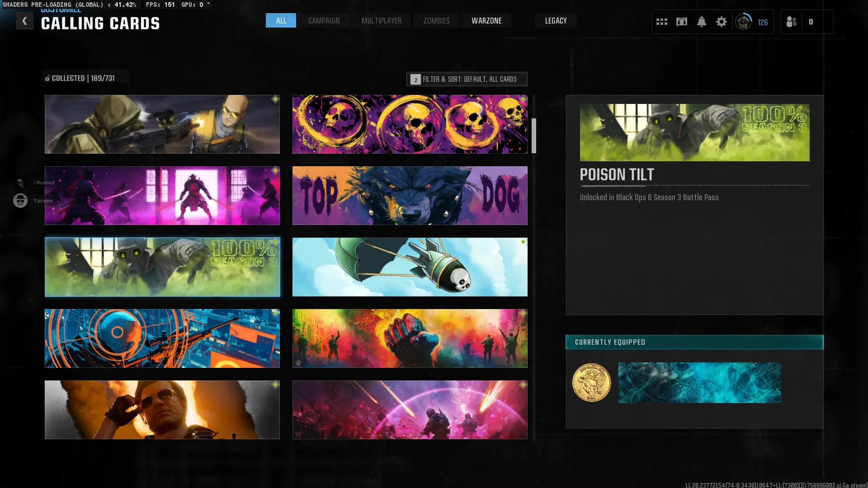This screenshot has width=868, height=488.
Task: Go back using the top-left arrow
Action: pos(25,21)
